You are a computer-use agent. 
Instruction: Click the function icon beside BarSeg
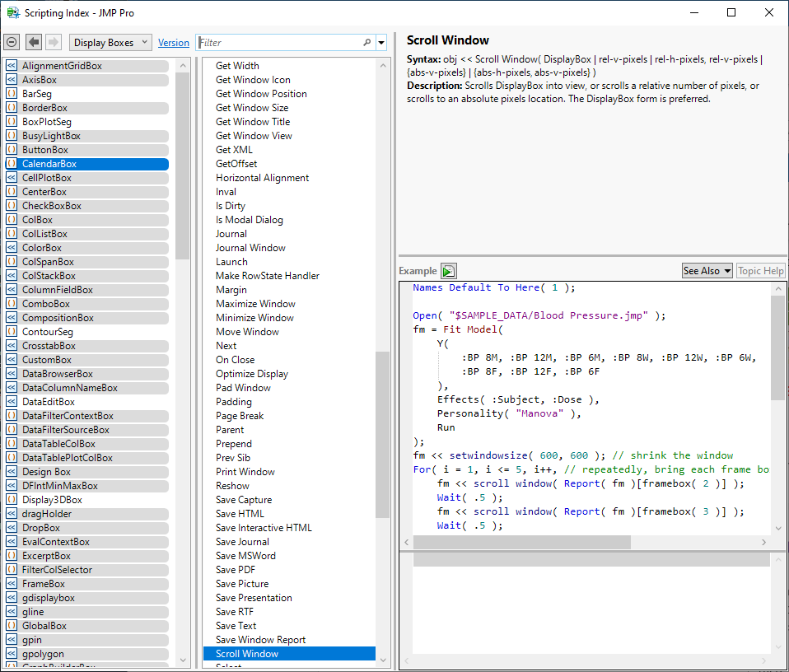pyautogui.click(x=12, y=94)
